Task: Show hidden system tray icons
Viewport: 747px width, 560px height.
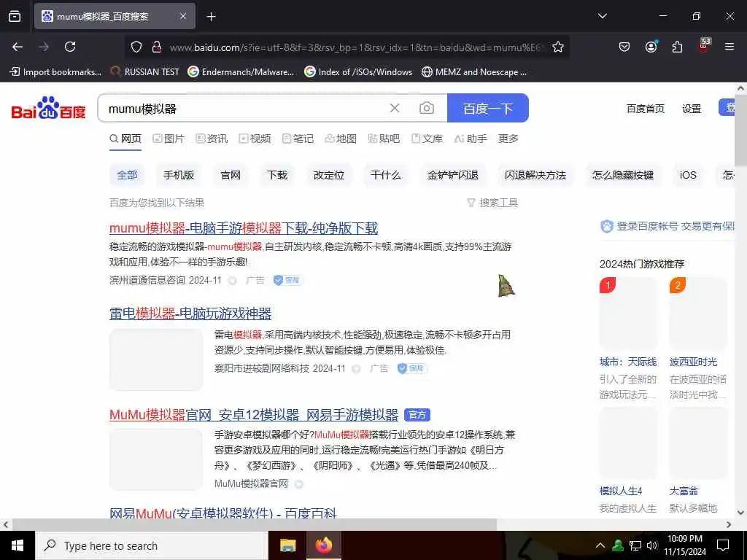Action: (x=600, y=545)
